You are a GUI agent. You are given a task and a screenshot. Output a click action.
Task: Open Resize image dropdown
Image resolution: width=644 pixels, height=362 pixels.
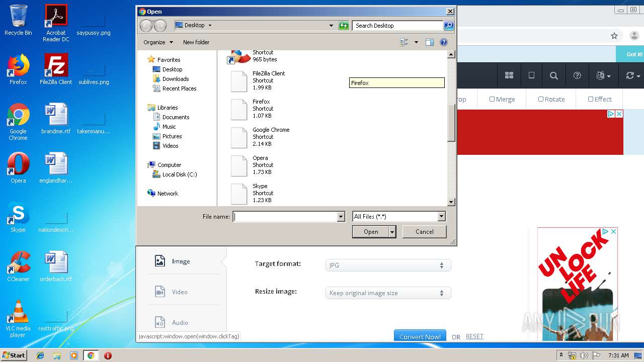point(388,293)
